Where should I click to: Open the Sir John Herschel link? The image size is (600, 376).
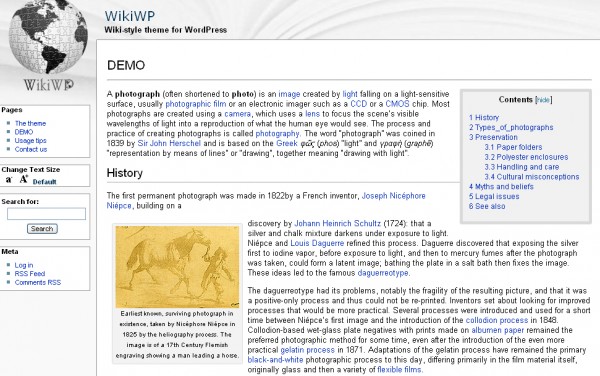coord(169,143)
